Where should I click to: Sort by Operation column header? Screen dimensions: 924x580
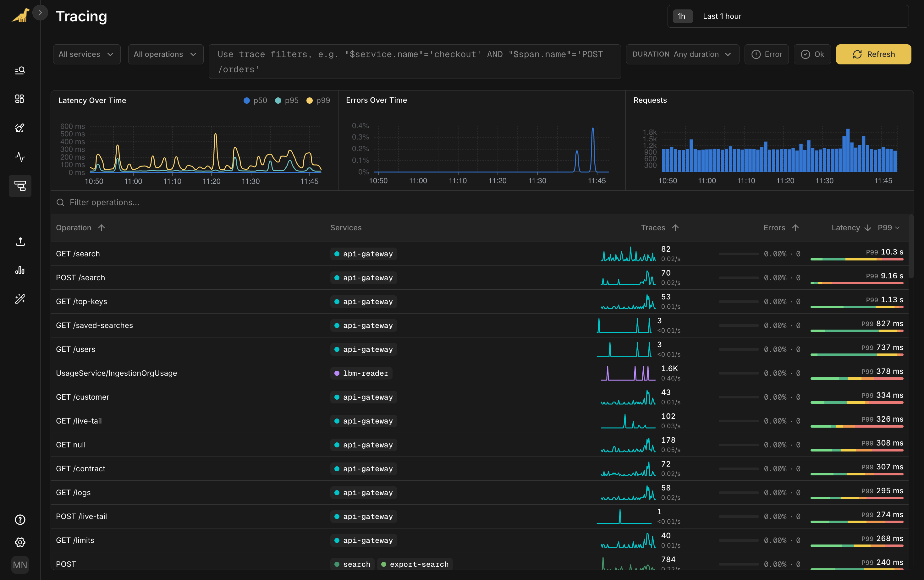tap(80, 227)
